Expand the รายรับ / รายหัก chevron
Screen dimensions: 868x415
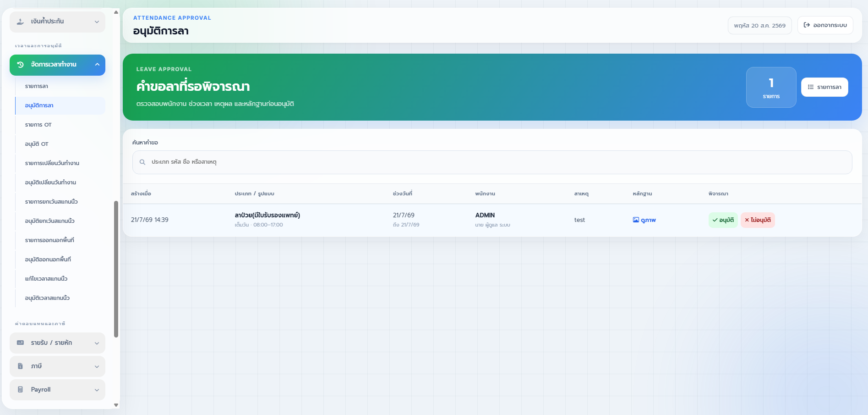97,343
